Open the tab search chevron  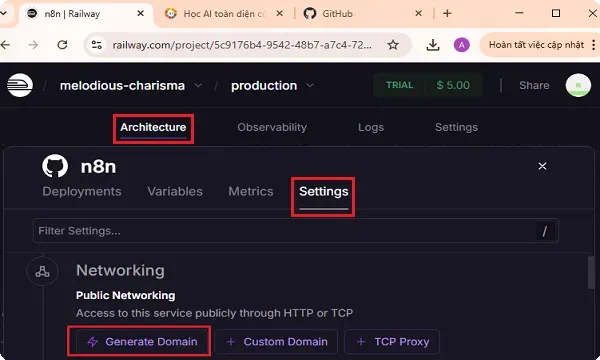pyautogui.click(x=4, y=13)
